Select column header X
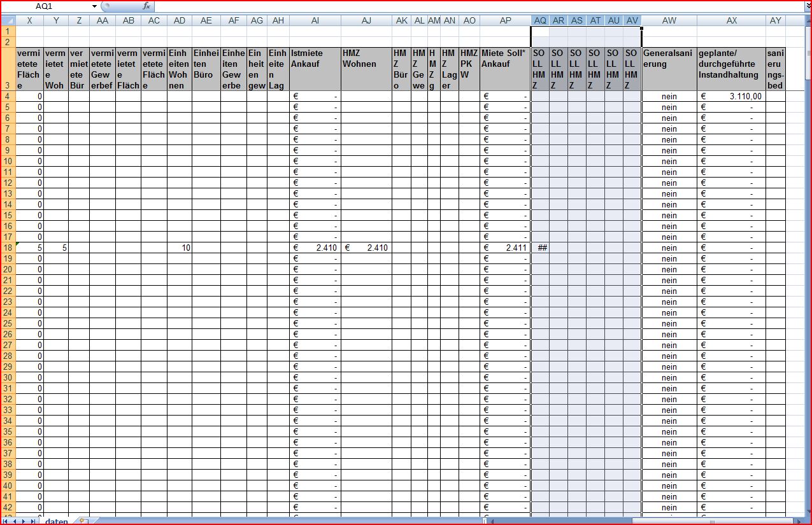The width and height of the screenshot is (812, 525). (29, 20)
